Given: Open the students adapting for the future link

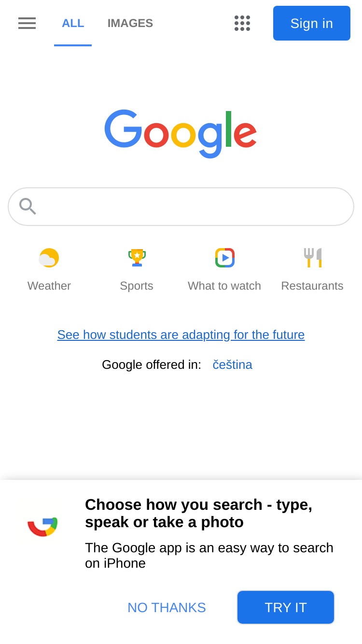Looking at the screenshot, I should [181, 335].
